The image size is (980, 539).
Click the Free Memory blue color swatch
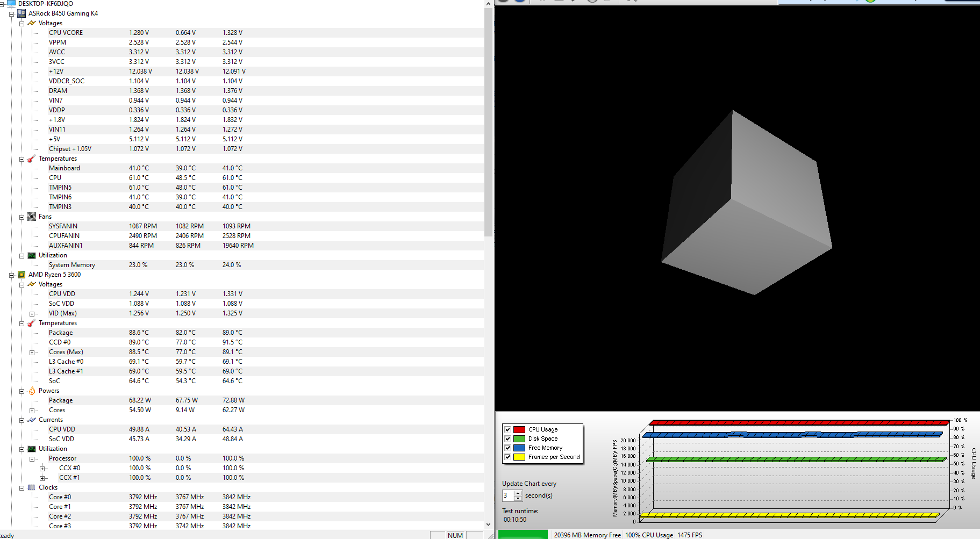point(519,448)
